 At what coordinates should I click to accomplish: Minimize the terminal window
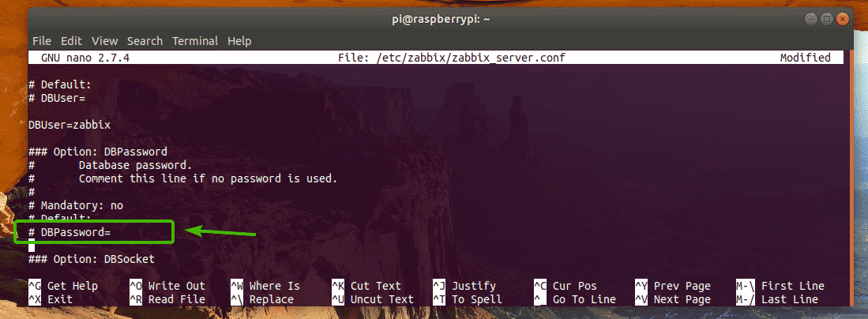pyautogui.click(x=812, y=20)
